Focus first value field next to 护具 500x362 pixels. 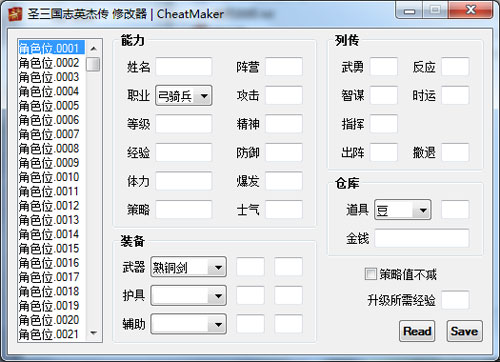(250, 295)
